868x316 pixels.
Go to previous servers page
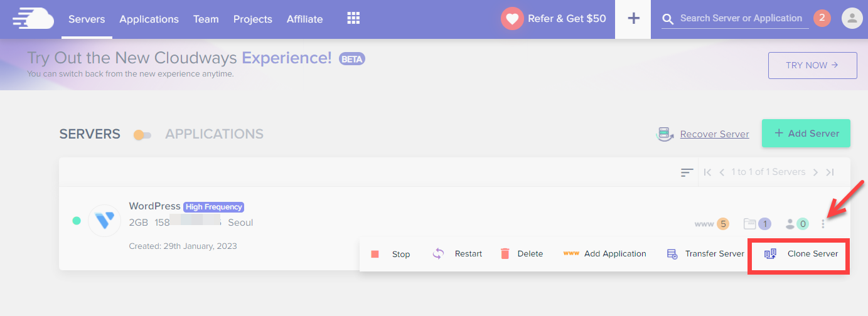pyautogui.click(x=722, y=172)
